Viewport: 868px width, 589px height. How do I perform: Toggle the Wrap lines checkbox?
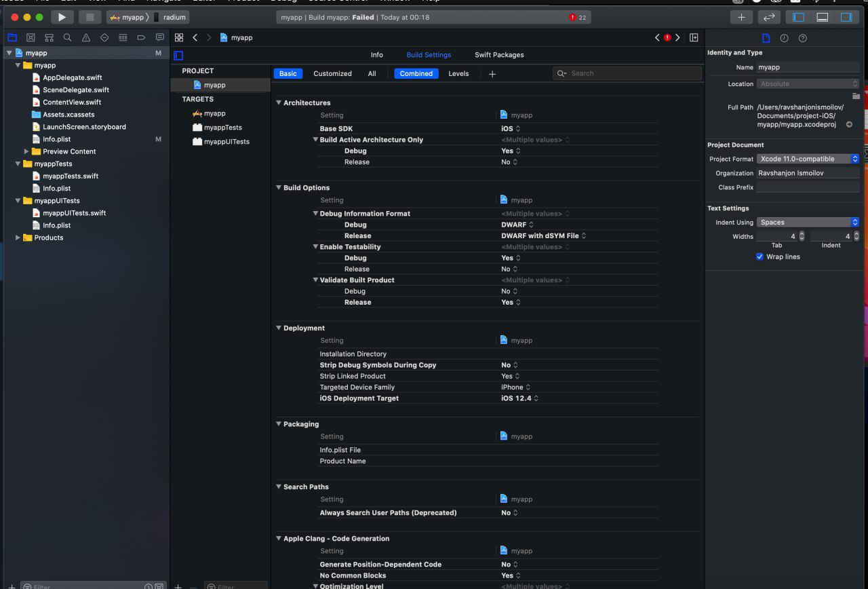click(759, 256)
